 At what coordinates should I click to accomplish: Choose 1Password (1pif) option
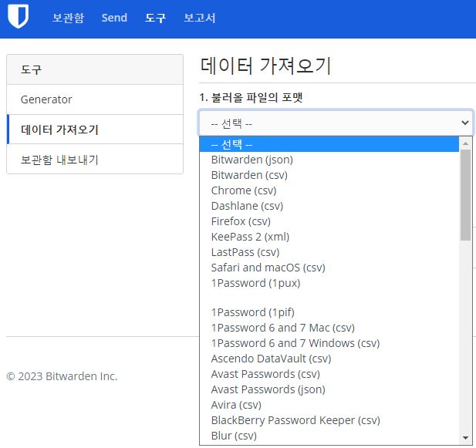[329, 312]
